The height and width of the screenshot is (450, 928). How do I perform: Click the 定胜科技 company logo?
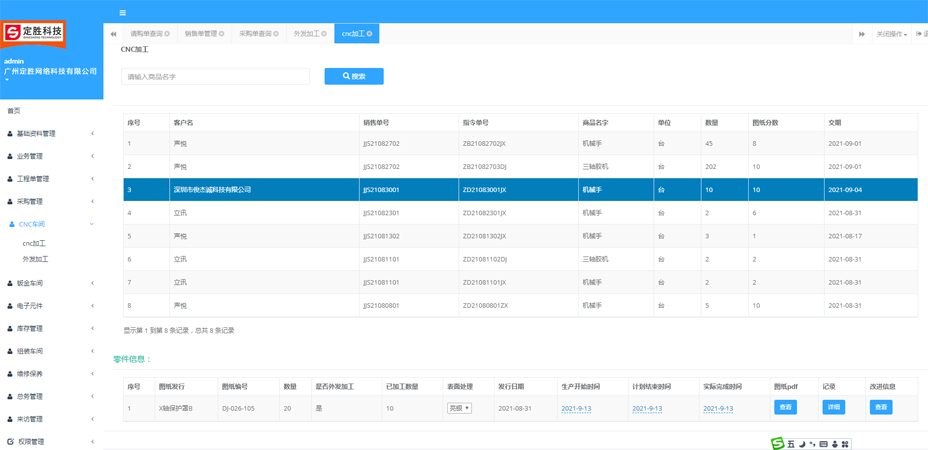(x=34, y=33)
